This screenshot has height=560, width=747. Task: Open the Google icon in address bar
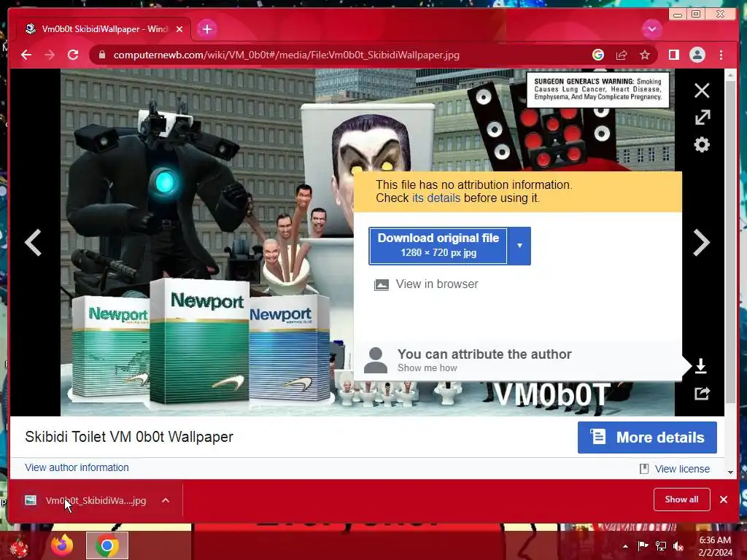tap(598, 55)
